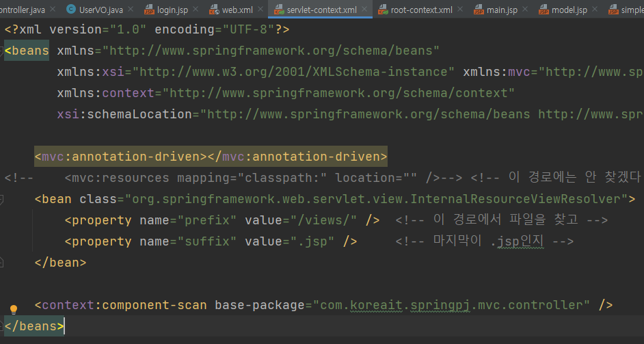
Task: Click the xmlns:xsi attribute name
Action: click(91, 72)
